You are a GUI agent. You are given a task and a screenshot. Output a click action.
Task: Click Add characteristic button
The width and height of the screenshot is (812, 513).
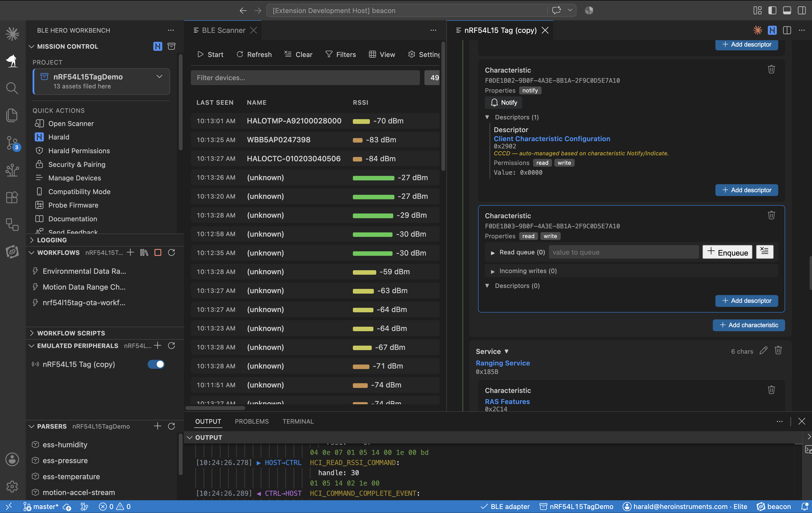click(x=749, y=325)
